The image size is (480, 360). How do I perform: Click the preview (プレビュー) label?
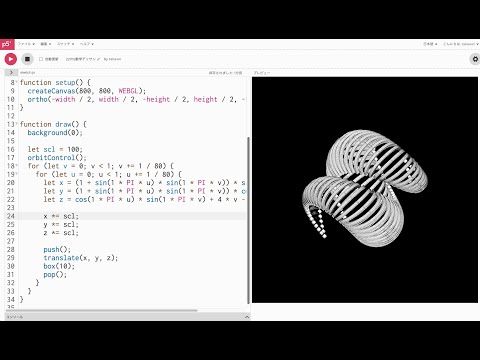click(x=262, y=72)
